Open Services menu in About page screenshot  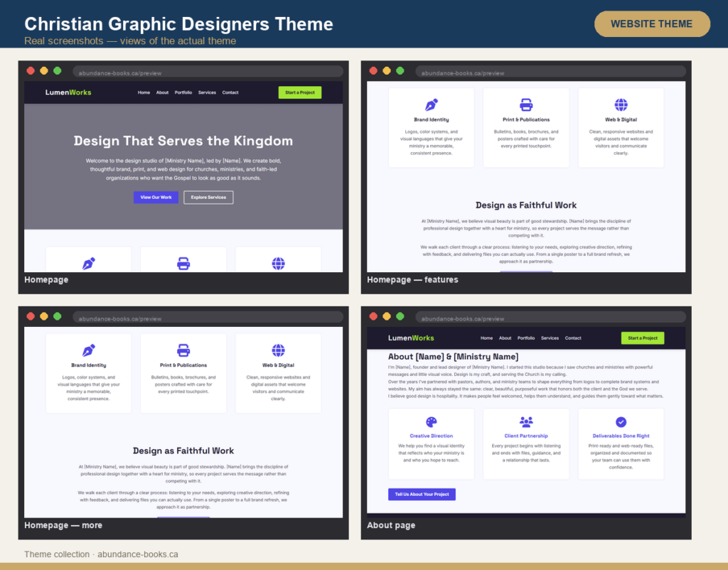(x=550, y=338)
